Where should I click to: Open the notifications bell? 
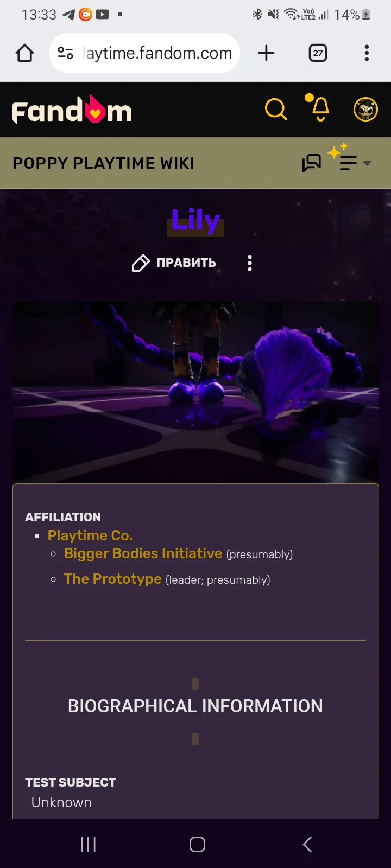[319, 108]
